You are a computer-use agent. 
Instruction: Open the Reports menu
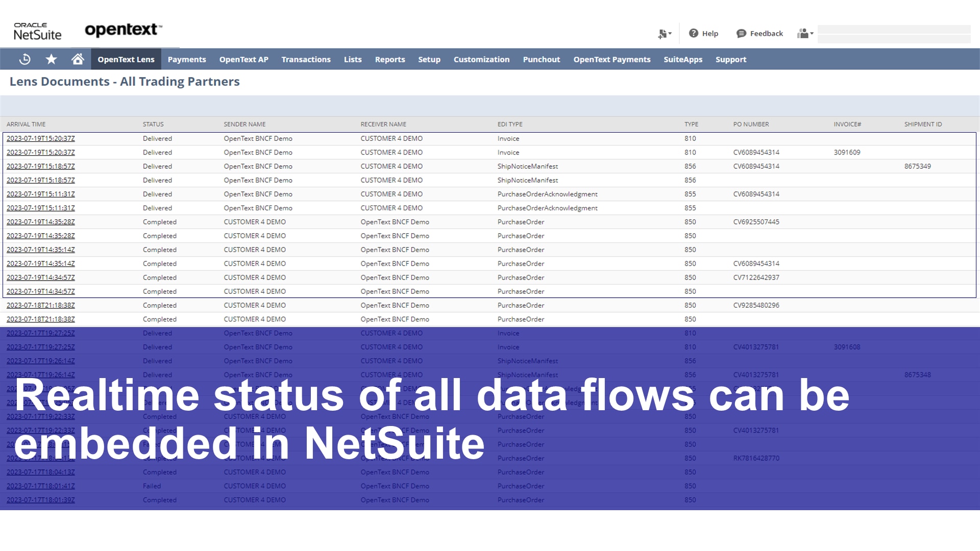(390, 59)
